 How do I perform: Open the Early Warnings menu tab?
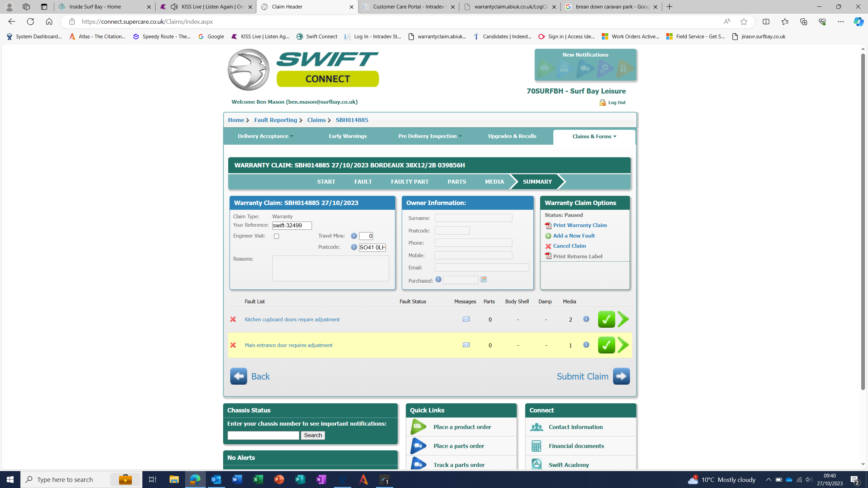click(x=348, y=136)
